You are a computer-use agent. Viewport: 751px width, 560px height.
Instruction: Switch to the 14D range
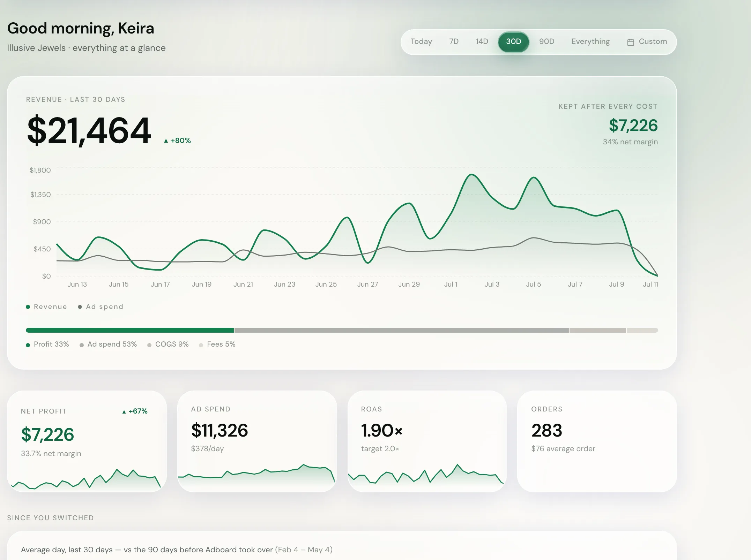coord(482,41)
